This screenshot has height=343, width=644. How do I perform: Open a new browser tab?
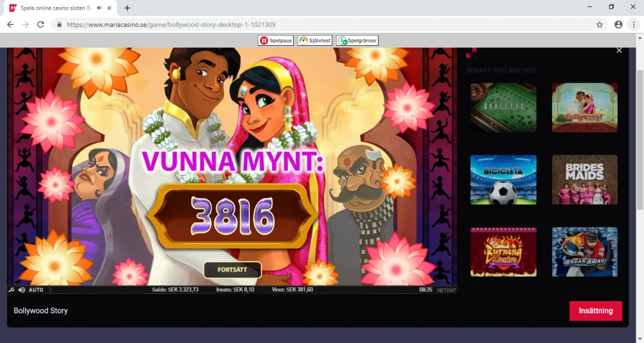coord(127,8)
